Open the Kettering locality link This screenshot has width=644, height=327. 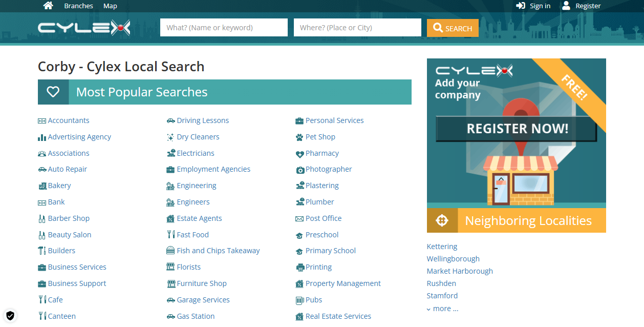[441, 246]
